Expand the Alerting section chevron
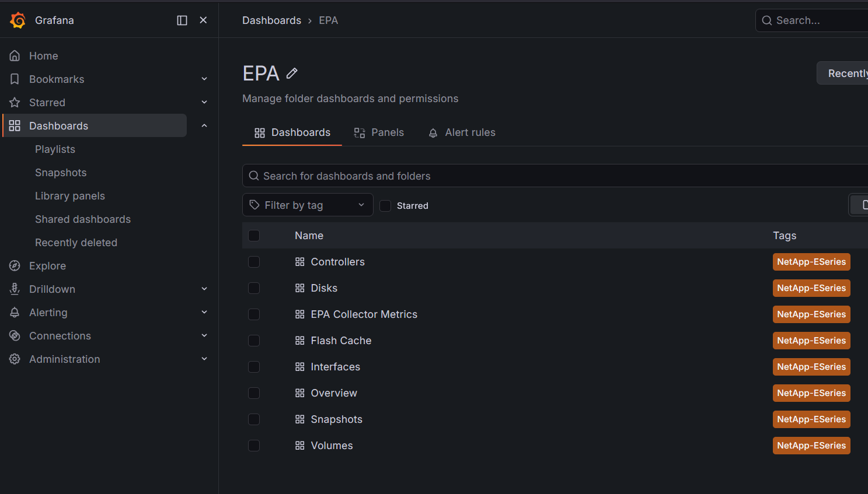 click(x=204, y=312)
